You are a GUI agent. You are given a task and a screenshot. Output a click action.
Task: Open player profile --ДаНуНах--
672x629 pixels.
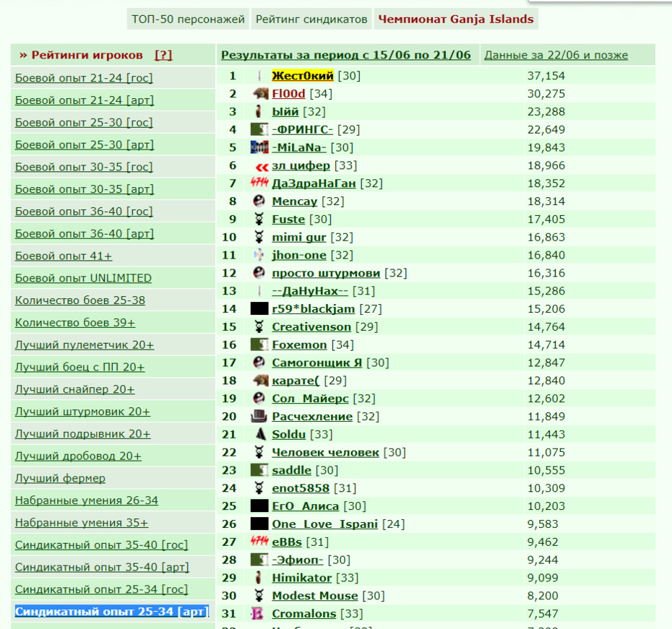pyautogui.click(x=310, y=291)
